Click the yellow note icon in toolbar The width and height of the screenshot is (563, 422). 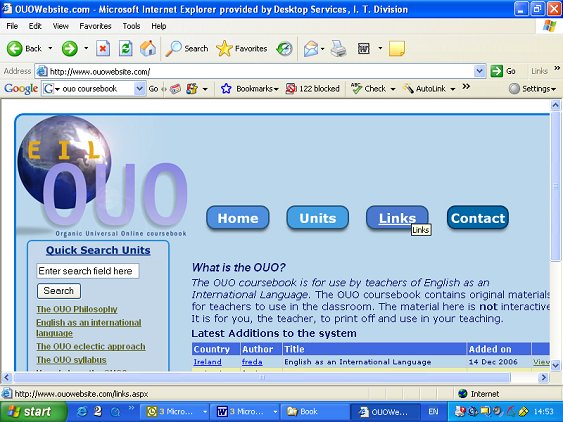pyautogui.click(x=397, y=48)
